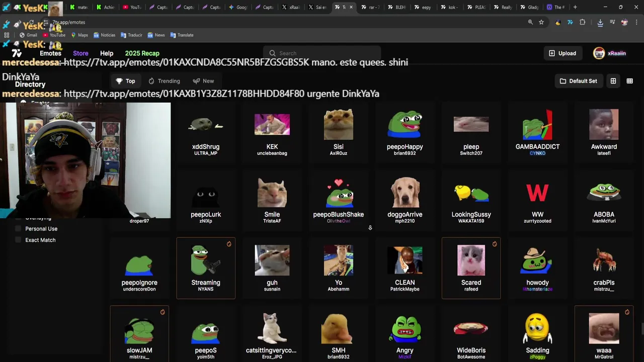Open the Yo emote
This screenshot has height=362, width=644.
coord(339,268)
